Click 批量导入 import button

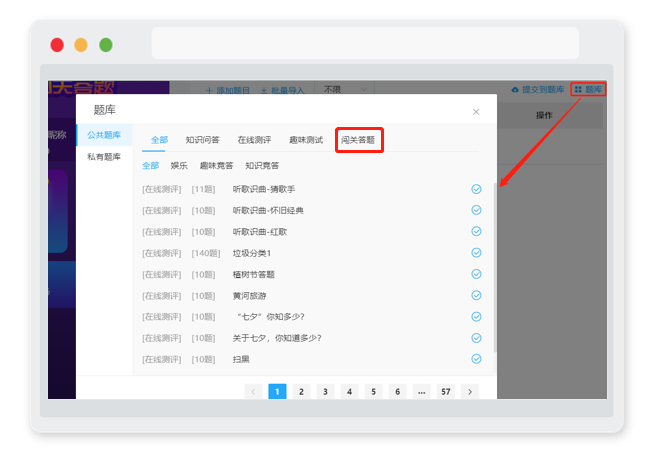coord(282,90)
